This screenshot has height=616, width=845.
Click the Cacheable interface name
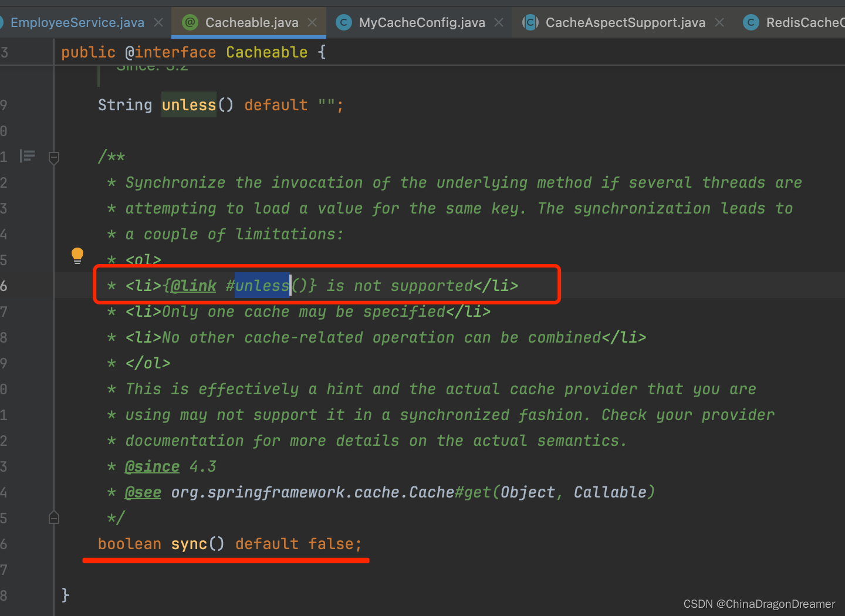point(267,52)
